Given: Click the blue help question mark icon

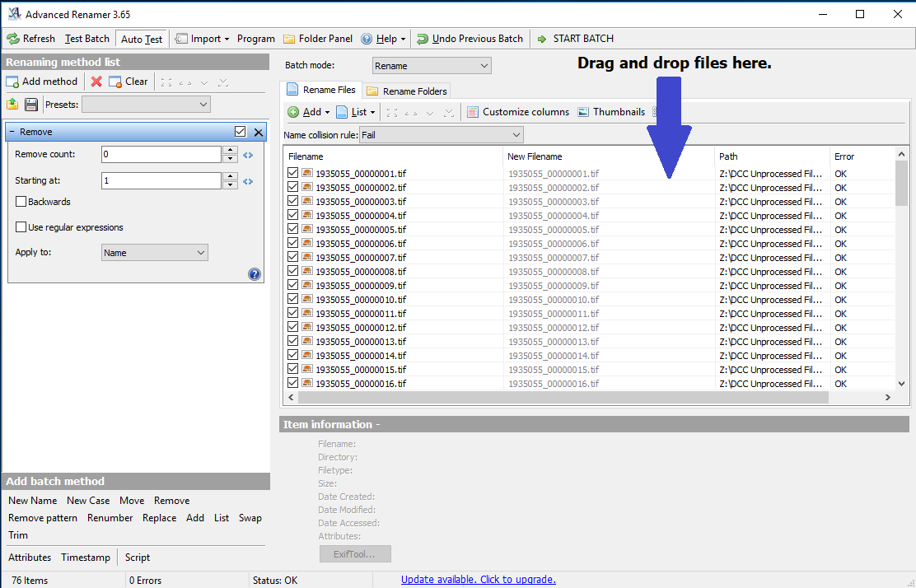Looking at the screenshot, I should [255, 274].
